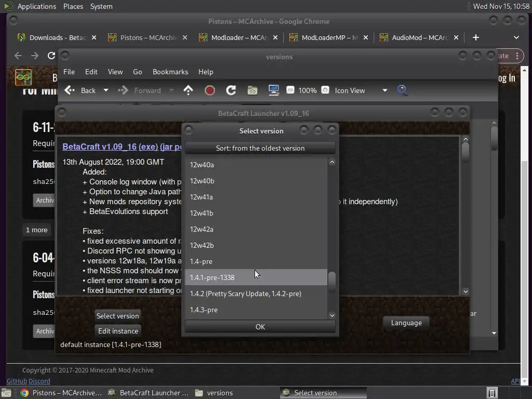The width and height of the screenshot is (532, 399).
Task: Click zoom out icon beside 100%
Action: (x=290, y=90)
